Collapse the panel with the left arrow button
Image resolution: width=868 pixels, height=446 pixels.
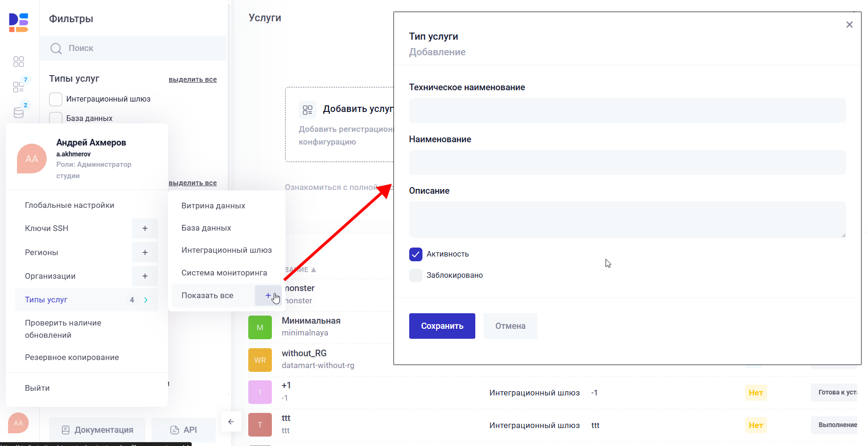[231, 421]
